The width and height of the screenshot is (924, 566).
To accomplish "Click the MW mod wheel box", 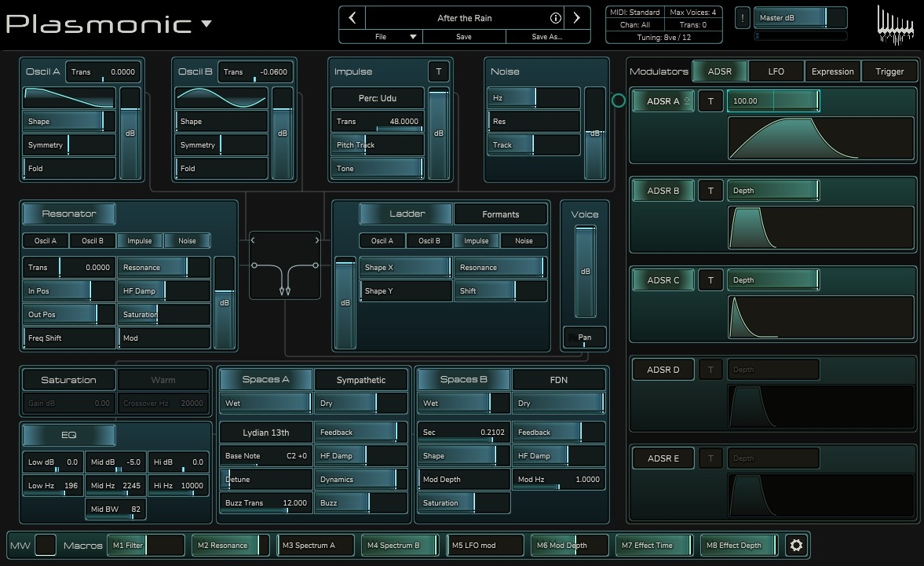I will click(46, 545).
